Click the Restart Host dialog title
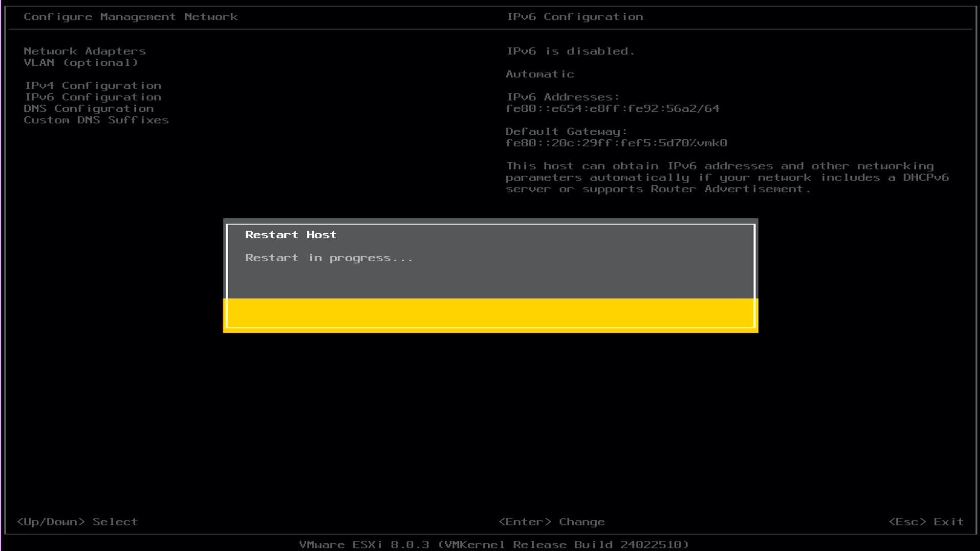 (290, 235)
